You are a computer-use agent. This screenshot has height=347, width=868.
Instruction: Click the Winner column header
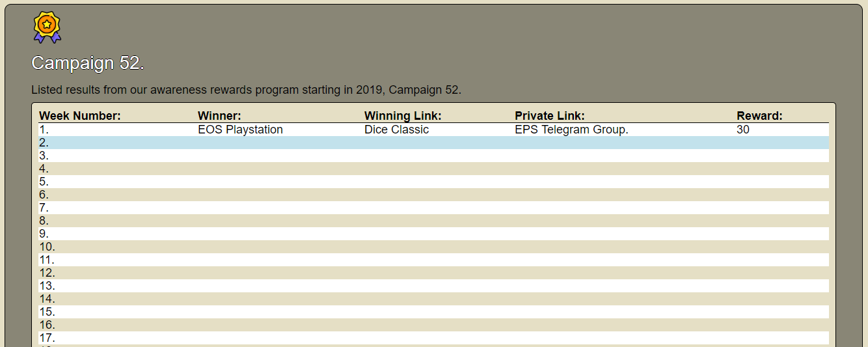pyautogui.click(x=219, y=116)
